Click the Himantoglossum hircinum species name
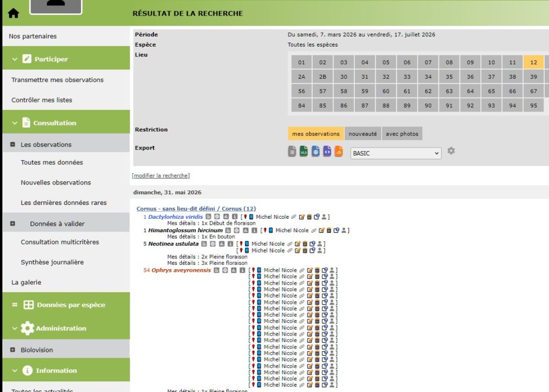This screenshot has height=392, width=549. click(185, 230)
